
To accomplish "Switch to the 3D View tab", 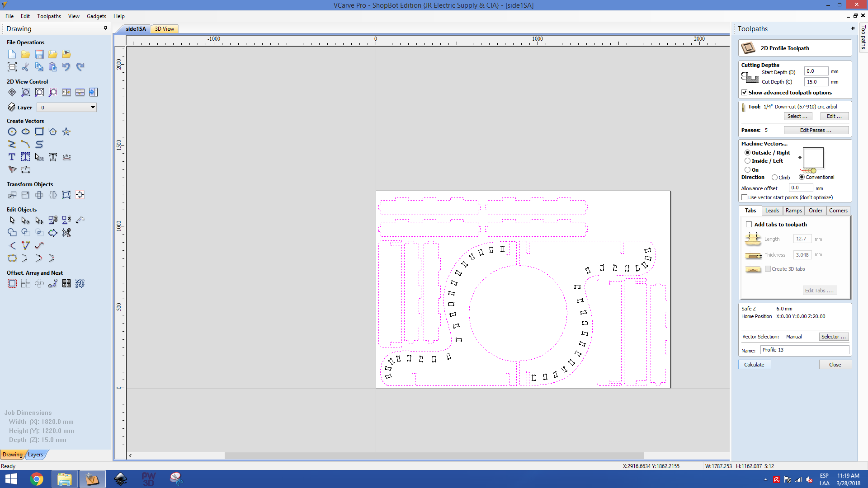I will 164,28.
